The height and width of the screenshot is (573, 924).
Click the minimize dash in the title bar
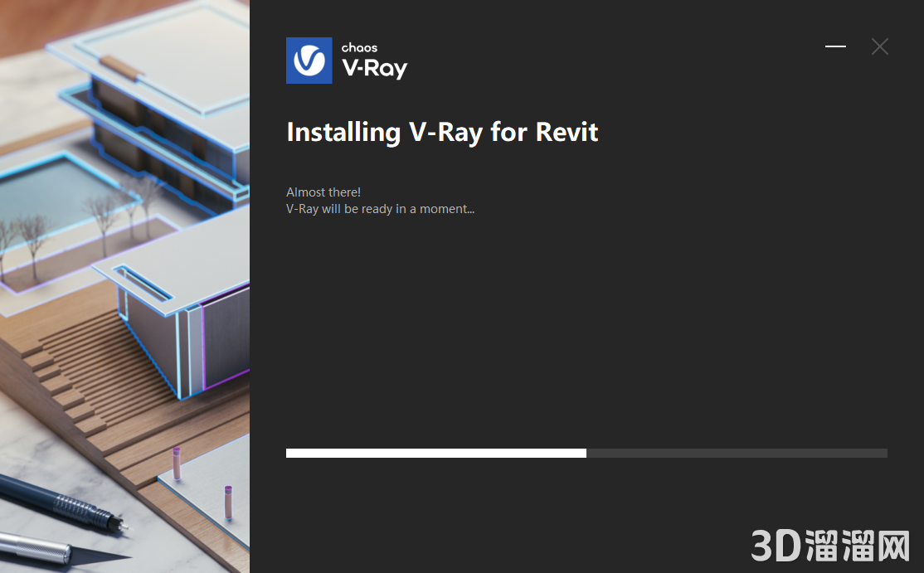835,46
